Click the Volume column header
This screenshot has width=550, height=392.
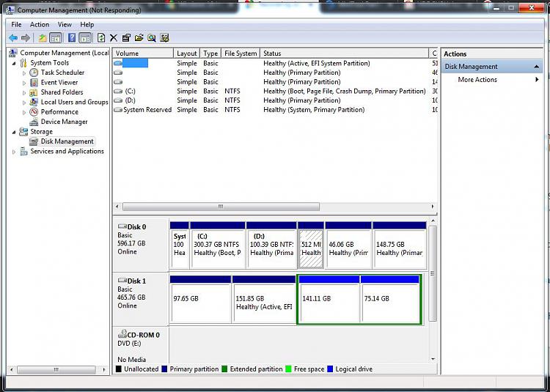(x=143, y=53)
